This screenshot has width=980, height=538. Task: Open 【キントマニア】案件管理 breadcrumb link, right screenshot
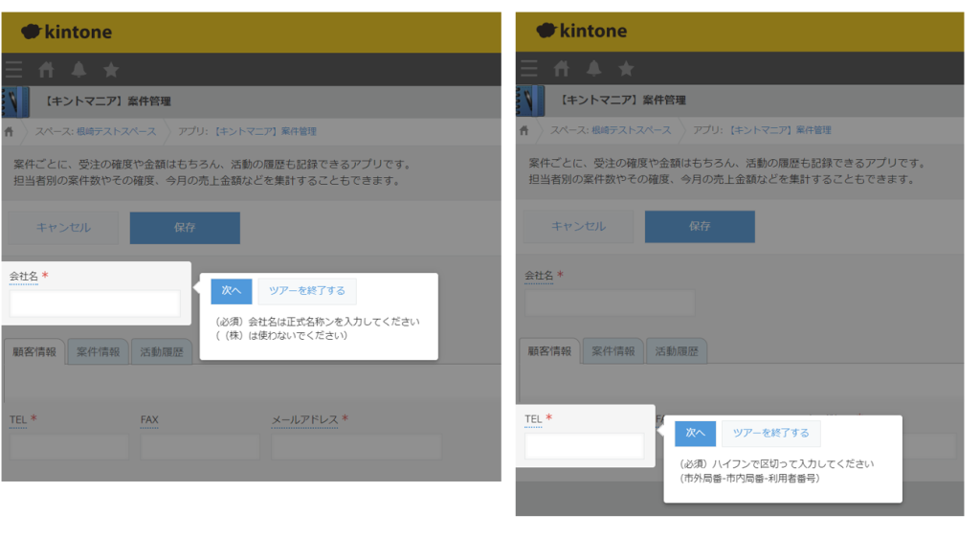[x=781, y=130]
